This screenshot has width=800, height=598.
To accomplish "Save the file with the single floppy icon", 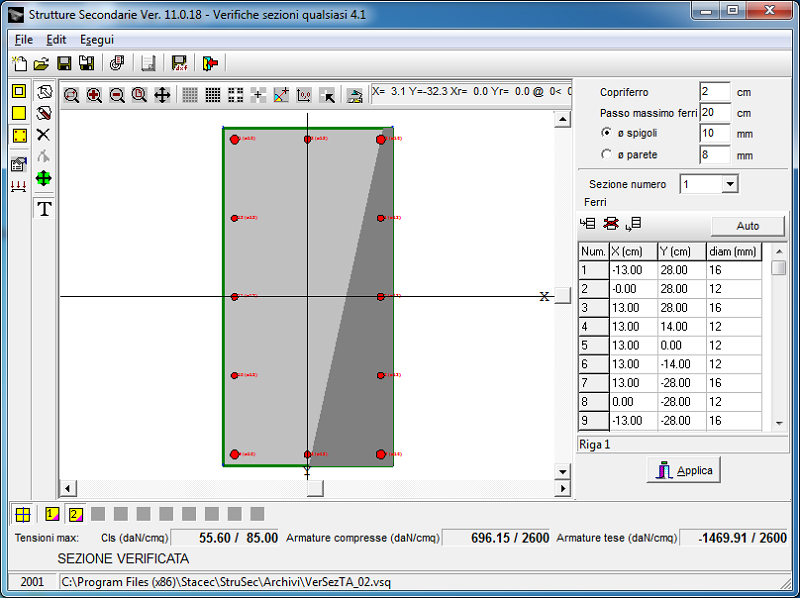I will pos(64,63).
